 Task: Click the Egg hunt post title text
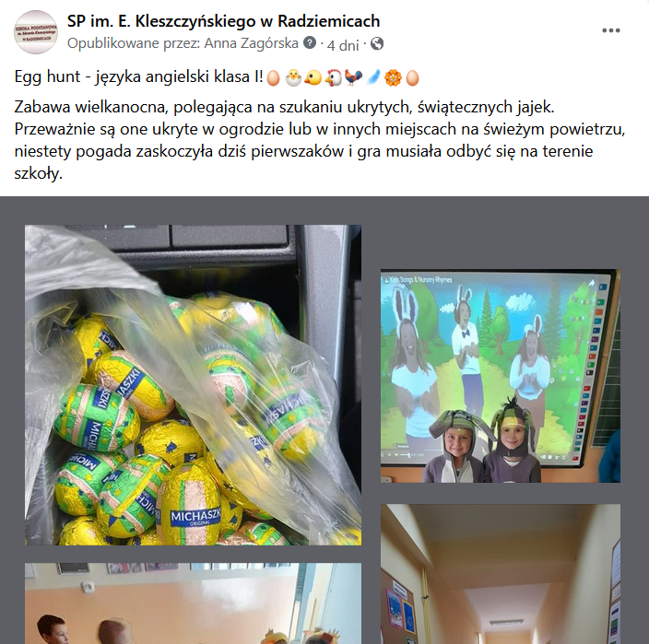tap(138, 77)
